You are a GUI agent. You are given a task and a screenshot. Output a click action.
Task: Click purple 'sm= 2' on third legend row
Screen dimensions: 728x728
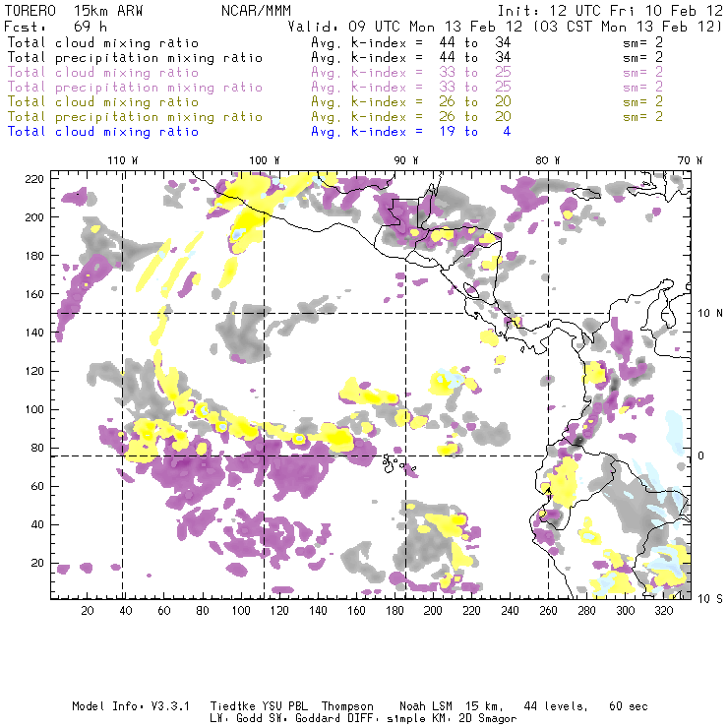642,73
